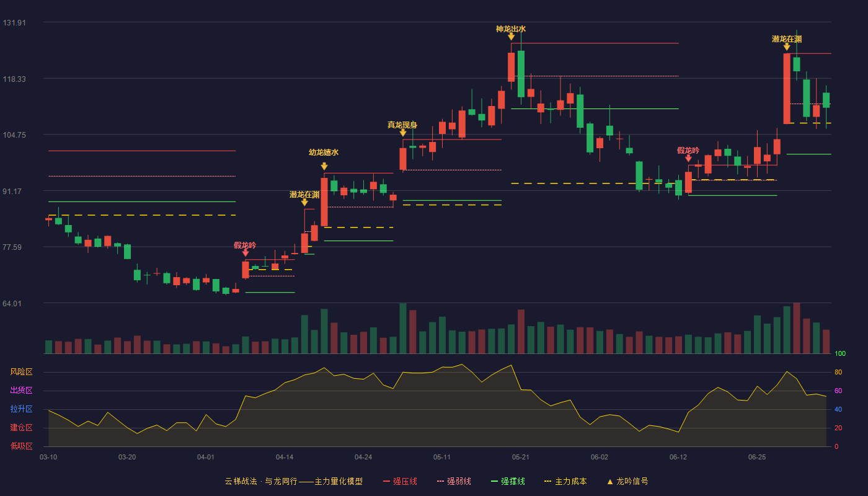868x496 pixels.
Task: Click the 04-14 date label
Action: pyautogui.click(x=285, y=457)
